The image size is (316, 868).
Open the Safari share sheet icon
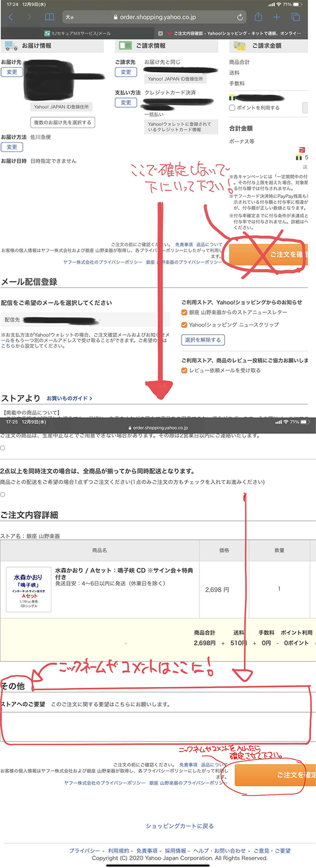(x=259, y=16)
